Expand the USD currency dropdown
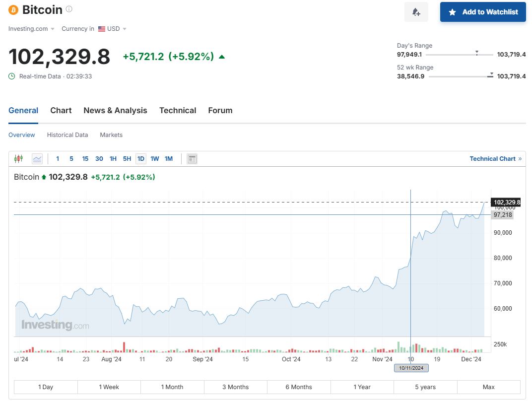 (113, 29)
